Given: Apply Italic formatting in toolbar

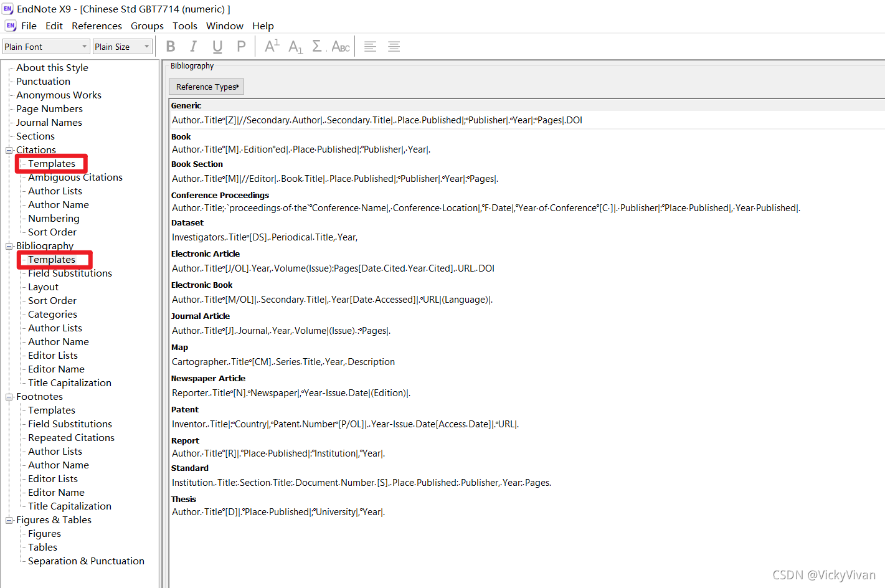Looking at the screenshot, I should pos(194,47).
